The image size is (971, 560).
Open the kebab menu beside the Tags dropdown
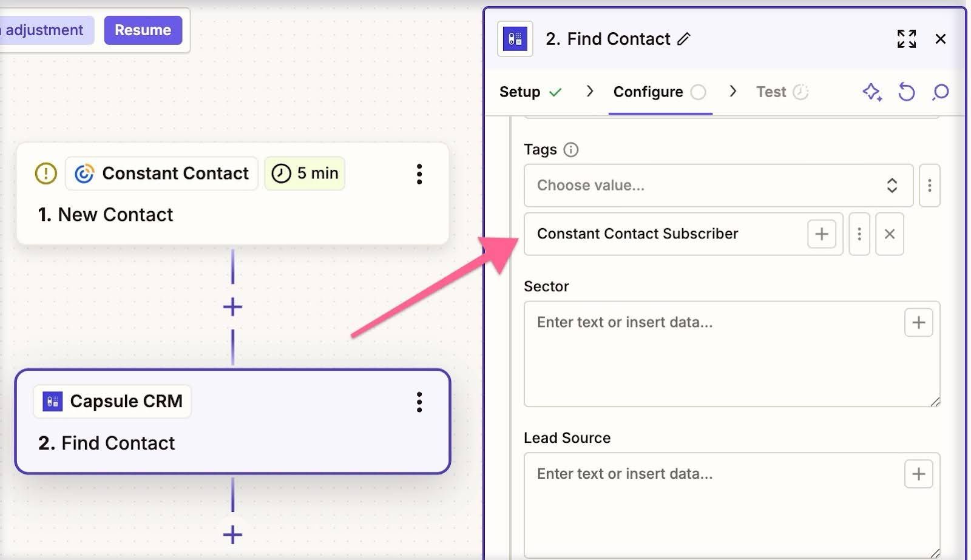[929, 186]
